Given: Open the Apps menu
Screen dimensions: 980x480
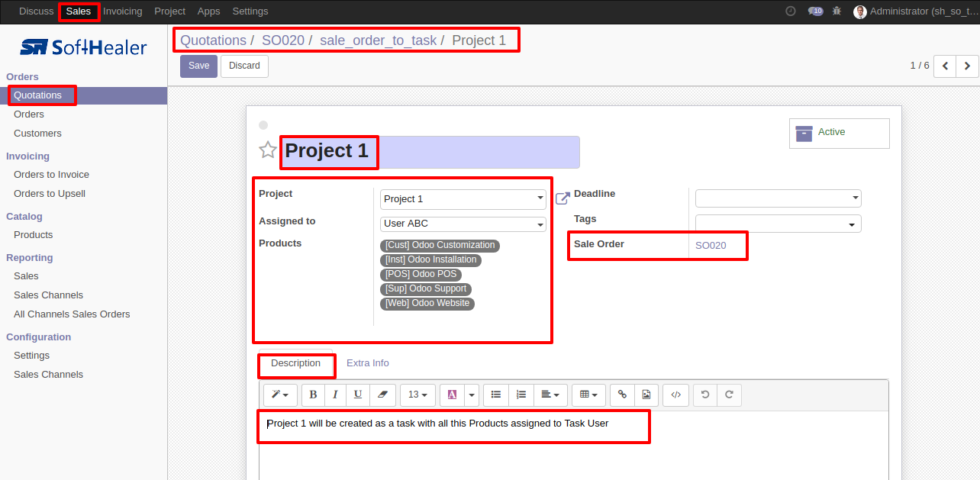Looking at the screenshot, I should 208,11.
